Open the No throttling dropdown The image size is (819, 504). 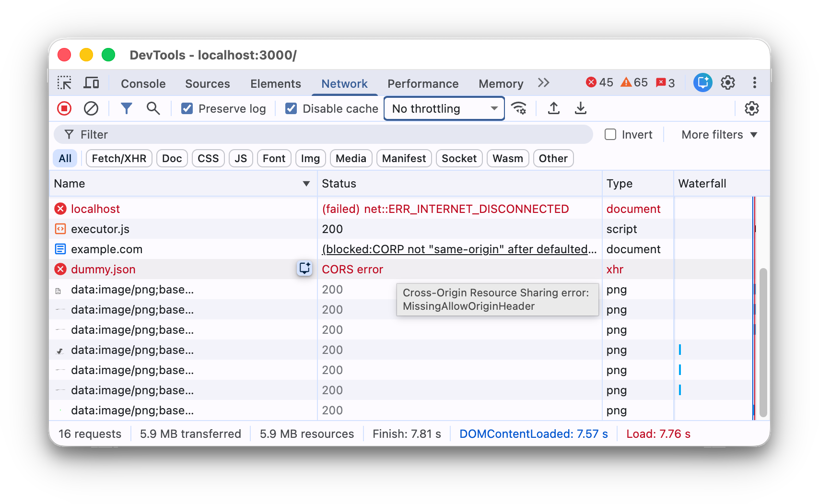(444, 109)
